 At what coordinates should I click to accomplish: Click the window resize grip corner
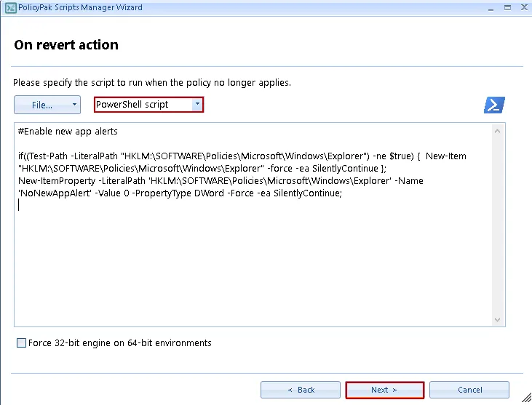(526, 399)
